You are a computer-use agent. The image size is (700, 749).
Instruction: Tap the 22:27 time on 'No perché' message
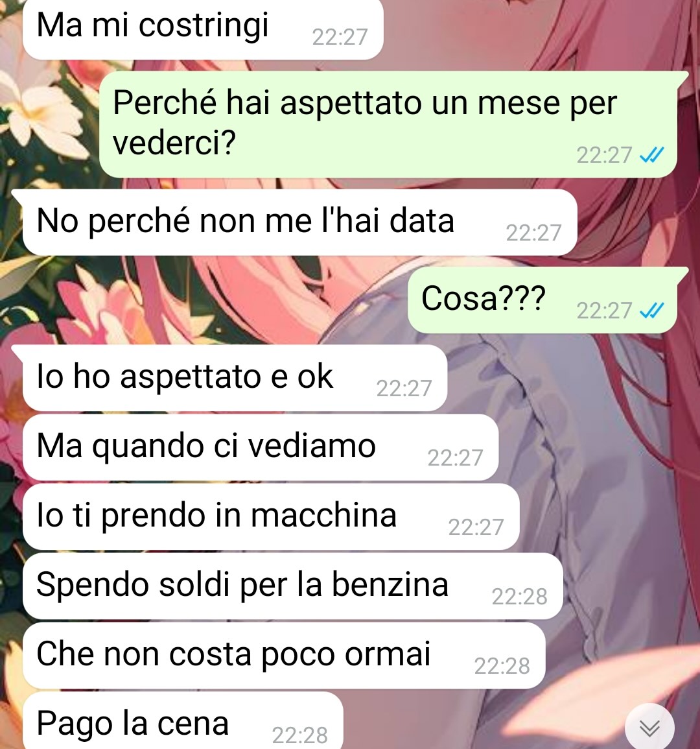click(x=533, y=233)
